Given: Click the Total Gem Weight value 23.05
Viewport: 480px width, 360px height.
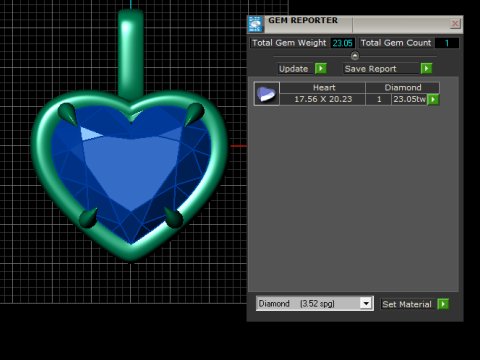Looking at the screenshot, I should pyautogui.click(x=342, y=43).
